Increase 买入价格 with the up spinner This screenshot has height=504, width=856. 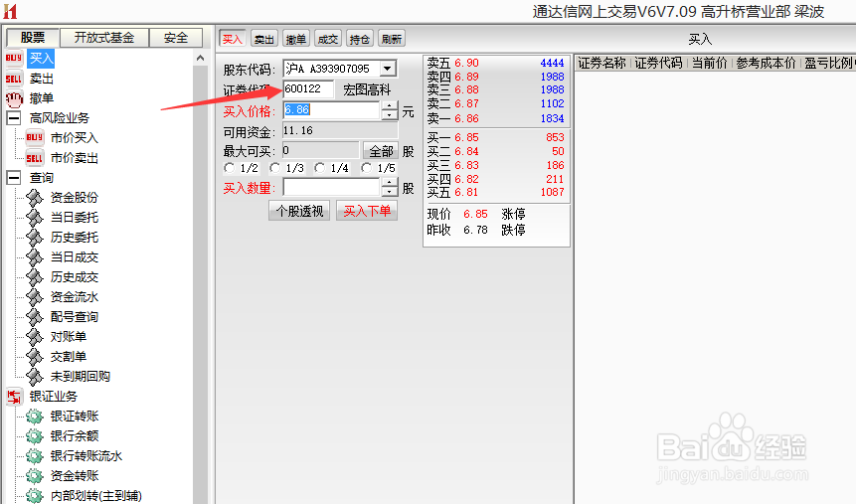click(x=390, y=106)
